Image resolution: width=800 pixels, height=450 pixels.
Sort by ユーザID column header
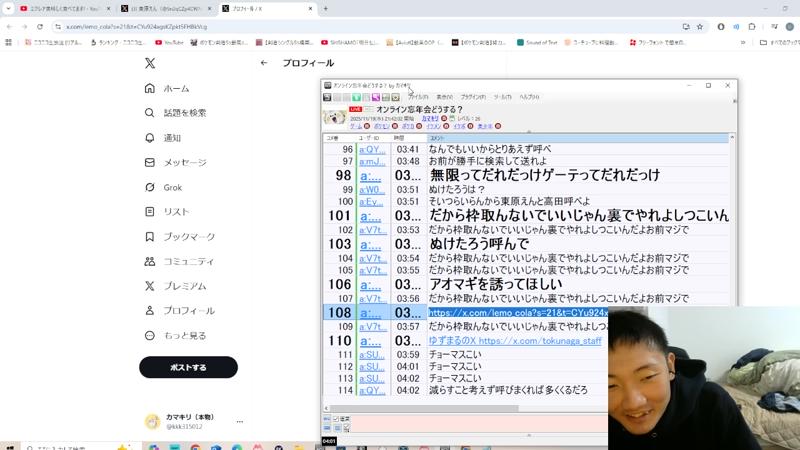373,138
